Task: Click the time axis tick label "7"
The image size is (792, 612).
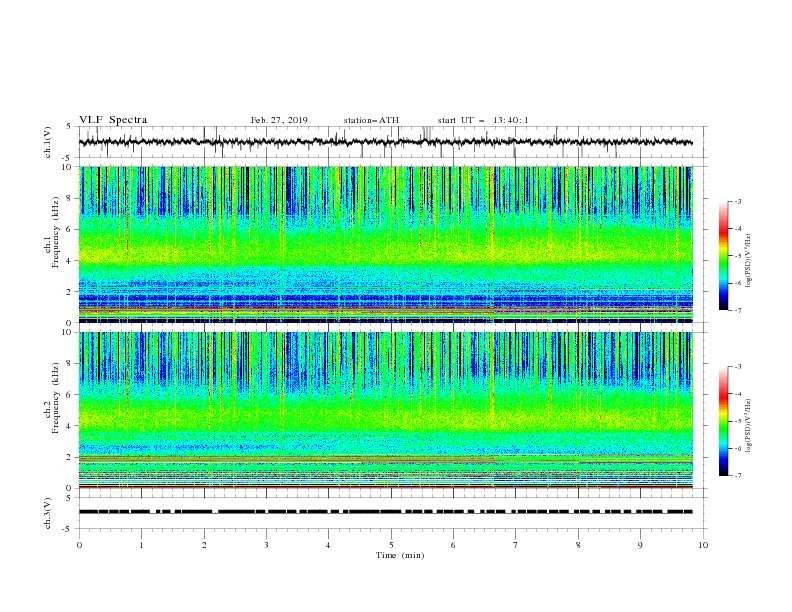Action: pyautogui.click(x=516, y=545)
